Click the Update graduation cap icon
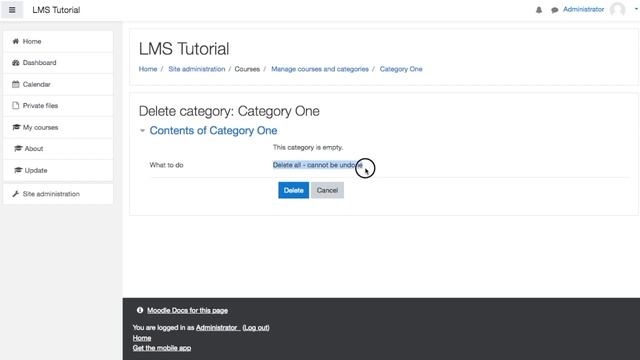This screenshot has width=640, height=360. point(18,170)
